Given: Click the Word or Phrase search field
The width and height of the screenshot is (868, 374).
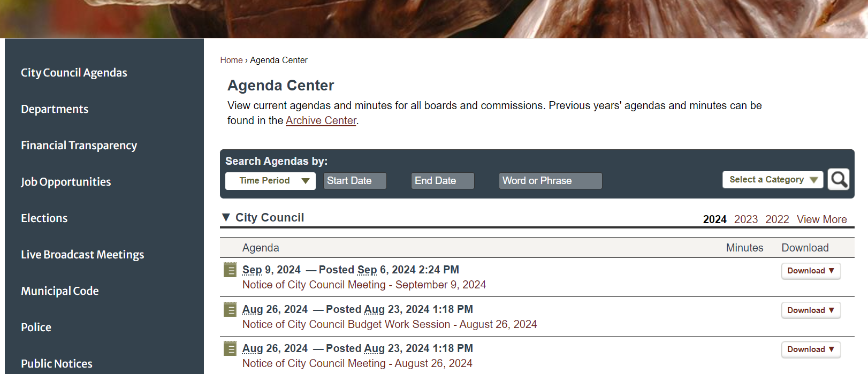Looking at the screenshot, I should click(550, 180).
